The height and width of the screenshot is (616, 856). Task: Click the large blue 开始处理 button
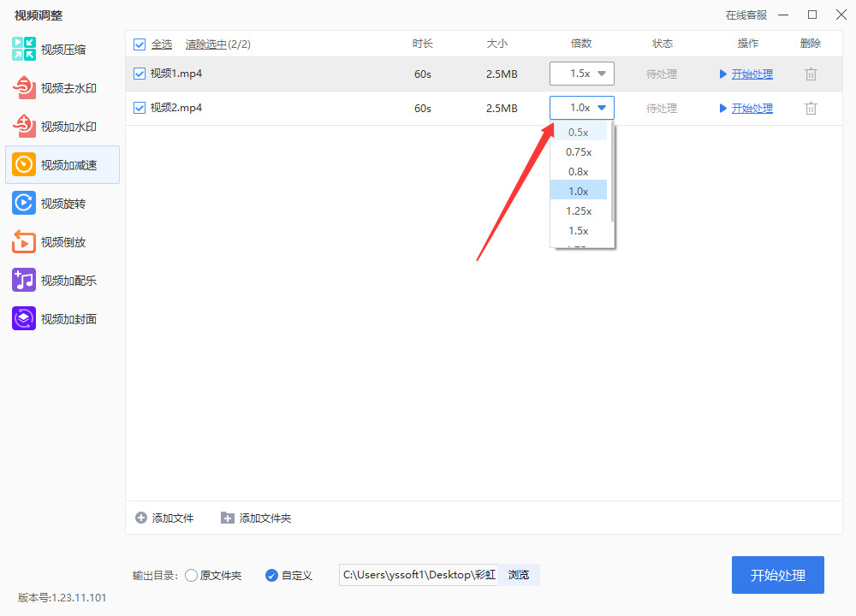point(778,575)
